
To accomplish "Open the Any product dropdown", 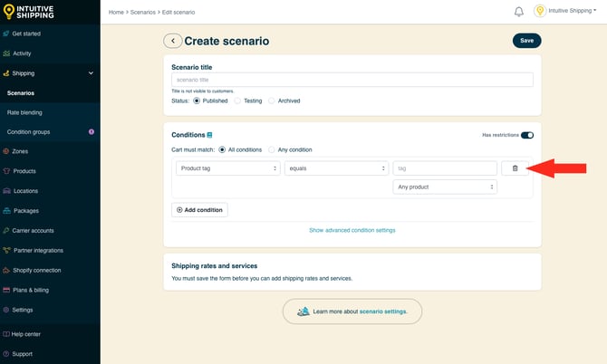I will point(445,187).
